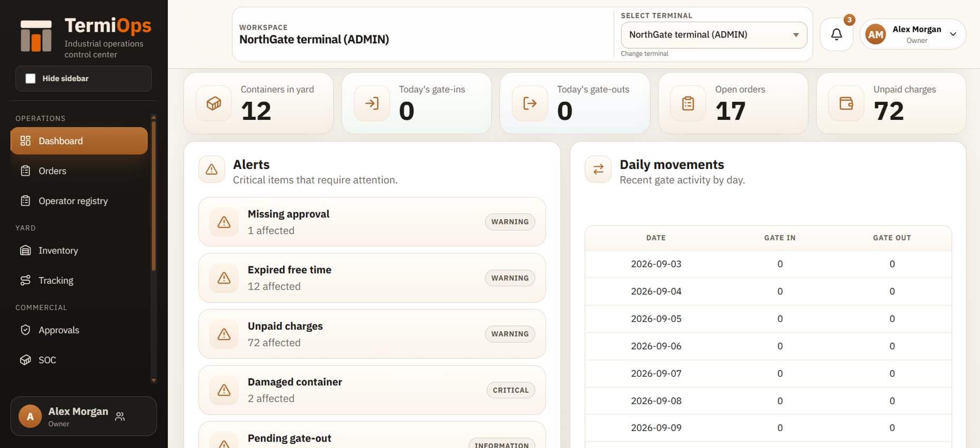Click the GATE OUT column header
Screen dimensions: 980x448
(x=892, y=238)
